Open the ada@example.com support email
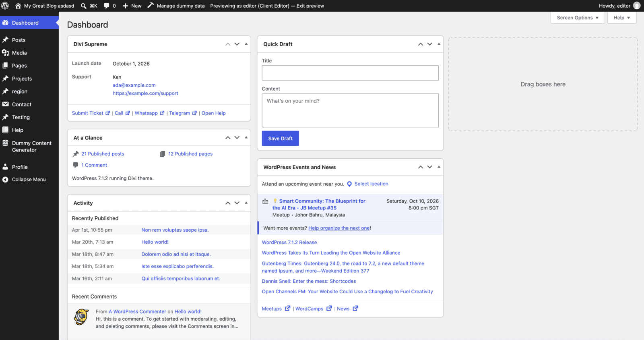Image resolution: width=644 pixels, height=340 pixels. [x=134, y=85]
